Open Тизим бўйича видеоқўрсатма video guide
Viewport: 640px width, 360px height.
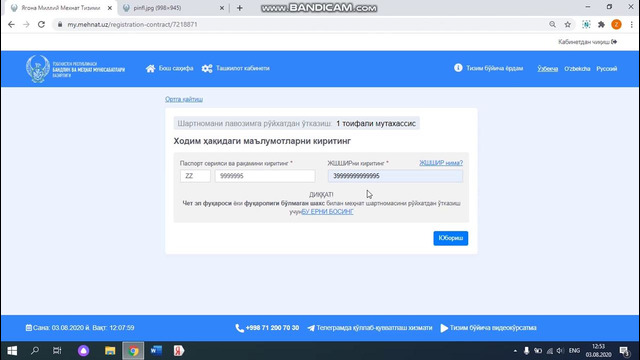488,328
